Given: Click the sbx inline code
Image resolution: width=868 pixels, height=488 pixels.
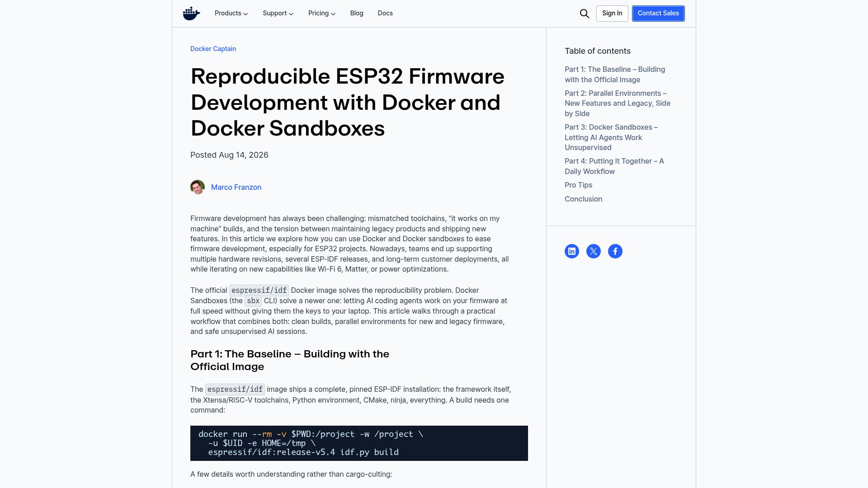Looking at the screenshot, I should [x=253, y=301].
